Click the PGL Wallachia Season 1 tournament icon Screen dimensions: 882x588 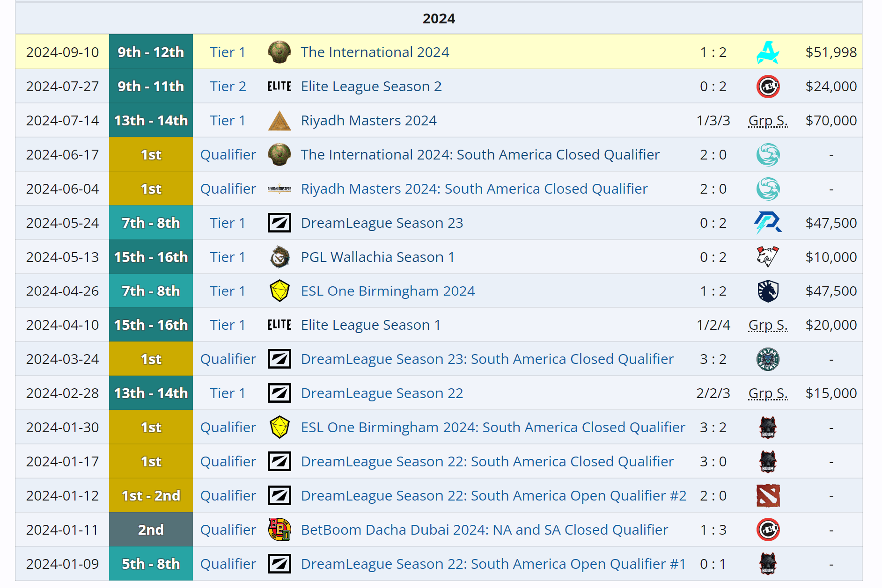click(279, 257)
